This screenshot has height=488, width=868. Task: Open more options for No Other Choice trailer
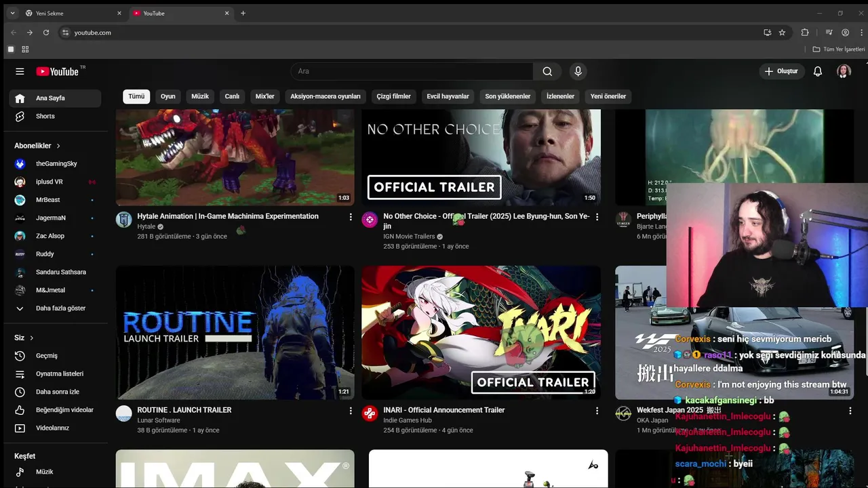(x=597, y=217)
